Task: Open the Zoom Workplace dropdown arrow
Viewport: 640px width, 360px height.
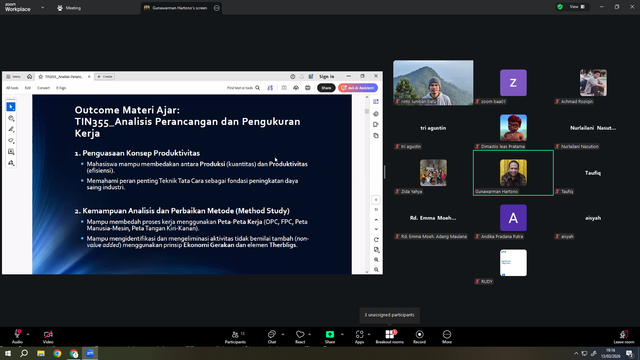Action: (42, 7)
